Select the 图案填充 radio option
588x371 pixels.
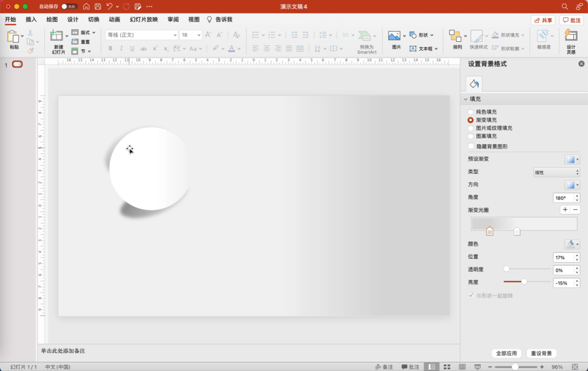[x=470, y=136]
